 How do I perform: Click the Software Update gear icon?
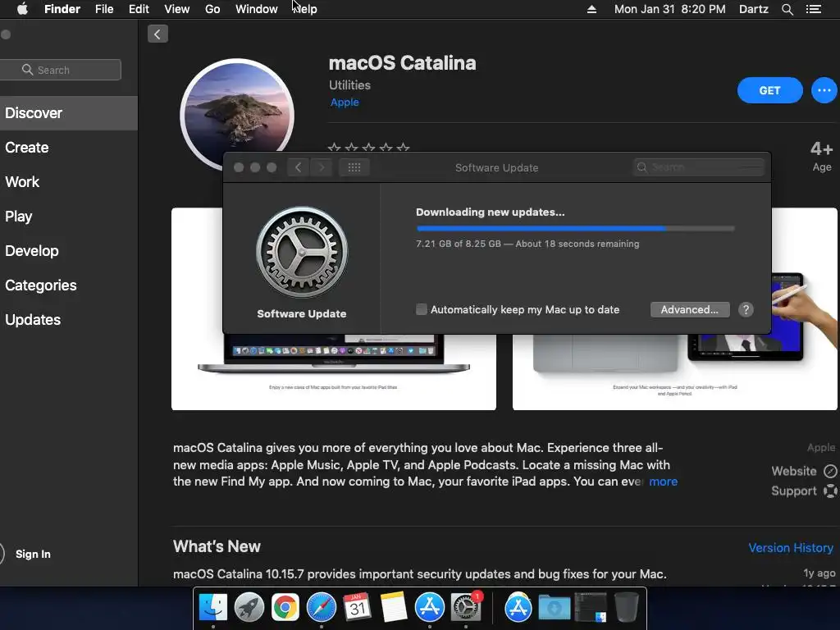(302, 252)
